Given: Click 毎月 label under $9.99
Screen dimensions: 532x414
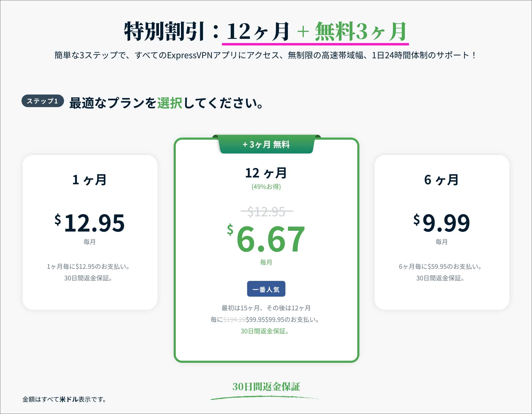Looking at the screenshot, I should [x=441, y=242].
